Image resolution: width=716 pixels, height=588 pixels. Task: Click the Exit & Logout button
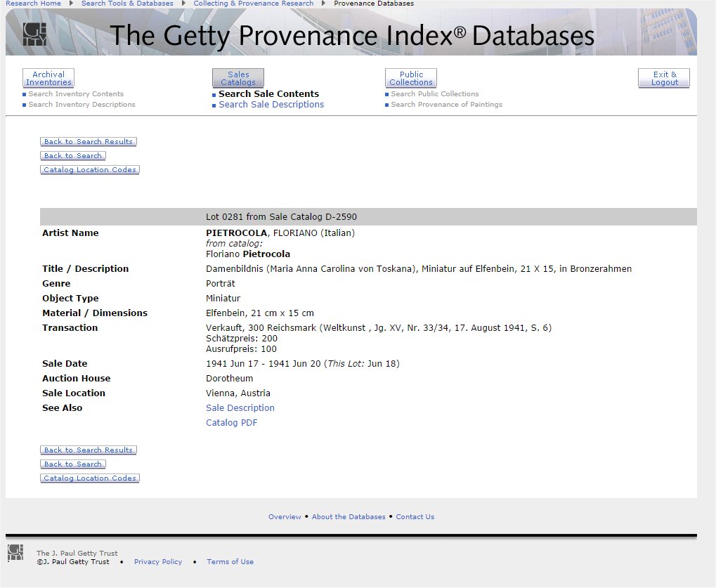[x=664, y=78]
